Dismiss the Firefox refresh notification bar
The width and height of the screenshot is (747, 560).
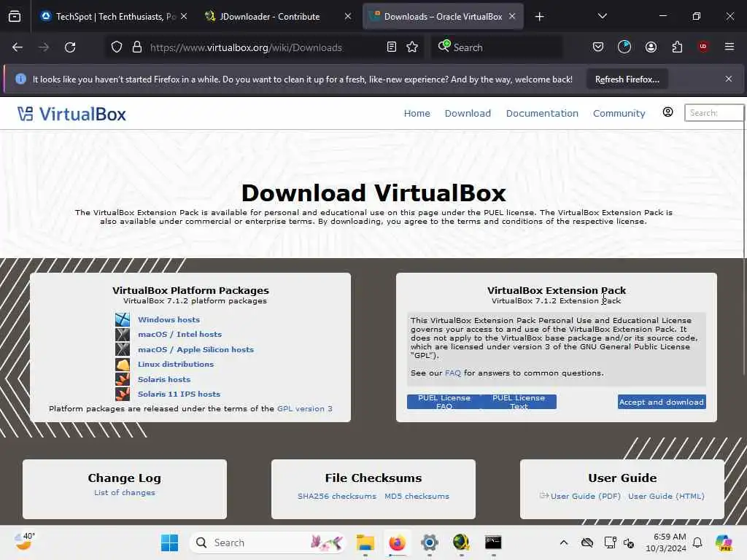[729, 79]
